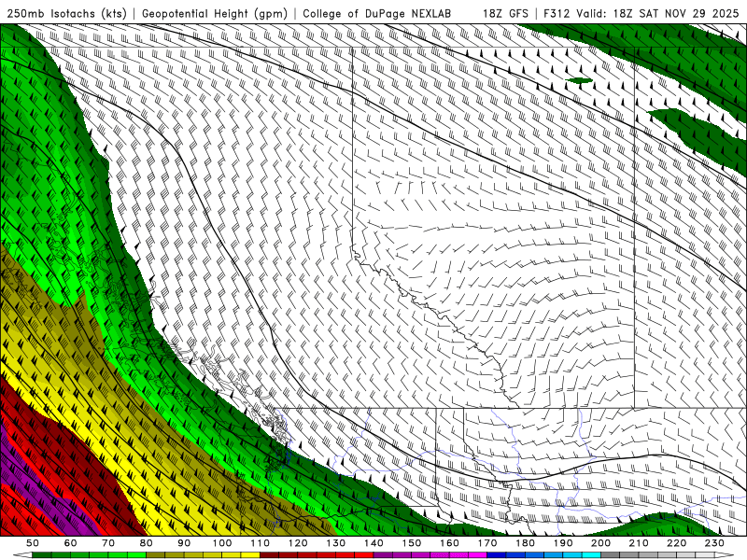747x560 pixels.
Task: Click the "70" color scale label
Action: tap(108, 543)
